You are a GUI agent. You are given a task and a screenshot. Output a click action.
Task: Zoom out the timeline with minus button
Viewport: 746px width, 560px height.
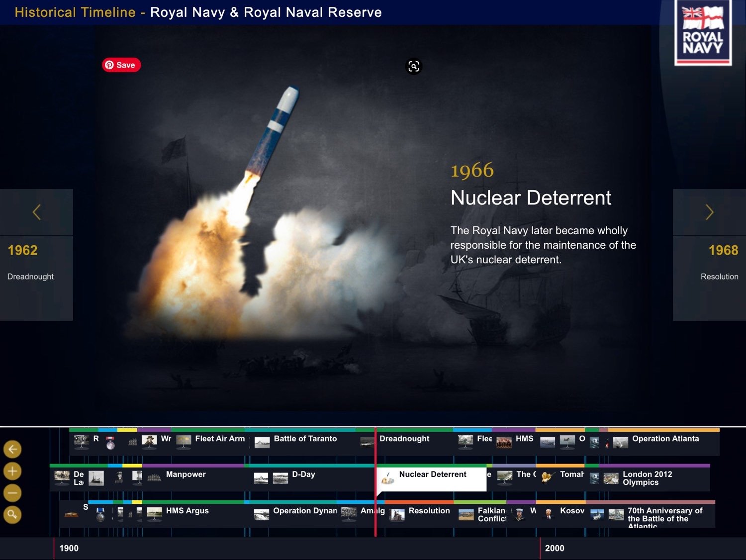[x=12, y=493]
